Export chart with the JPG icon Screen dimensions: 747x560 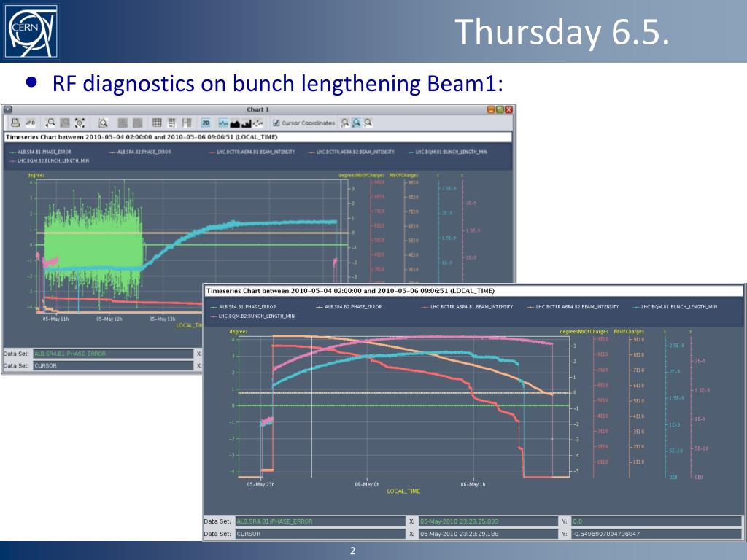31,122
